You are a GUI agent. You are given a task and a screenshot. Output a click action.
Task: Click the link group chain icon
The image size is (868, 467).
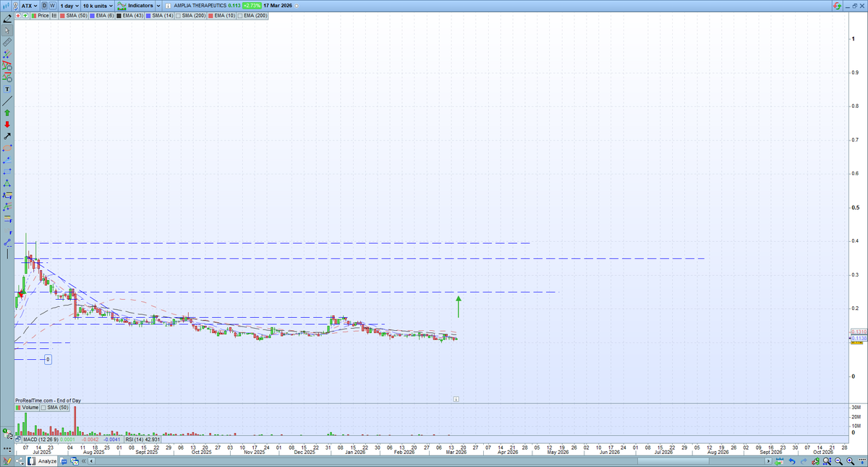click(15, 5)
